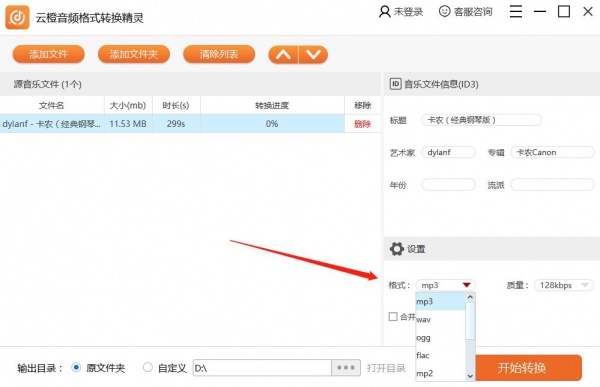
Task: Choose mp3 from the format list
Action: pyautogui.click(x=440, y=302)
